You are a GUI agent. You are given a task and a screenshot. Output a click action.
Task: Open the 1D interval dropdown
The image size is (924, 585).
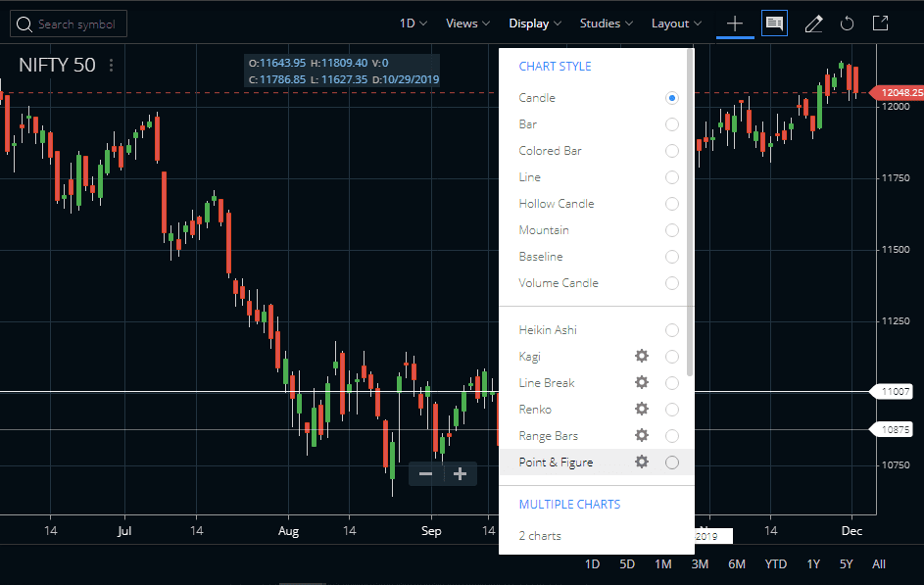[413, 24]
